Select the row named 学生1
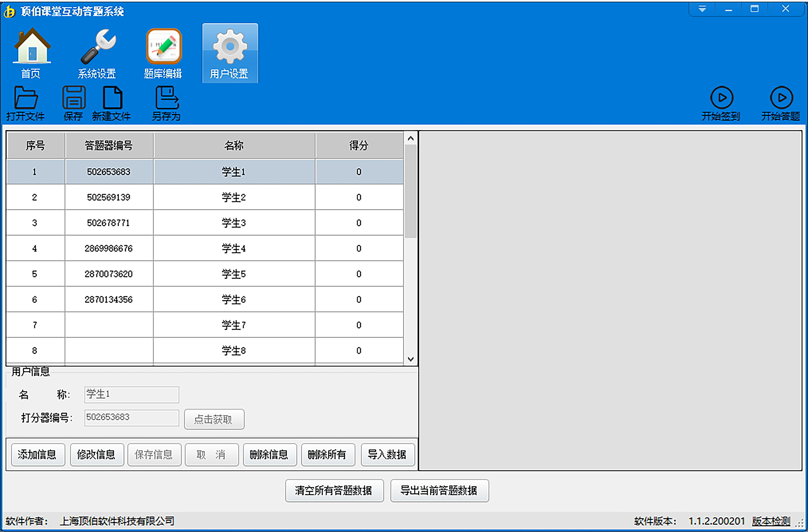This screenshot has width=808, height=532. pyautogui.click(x=205, y=172)
